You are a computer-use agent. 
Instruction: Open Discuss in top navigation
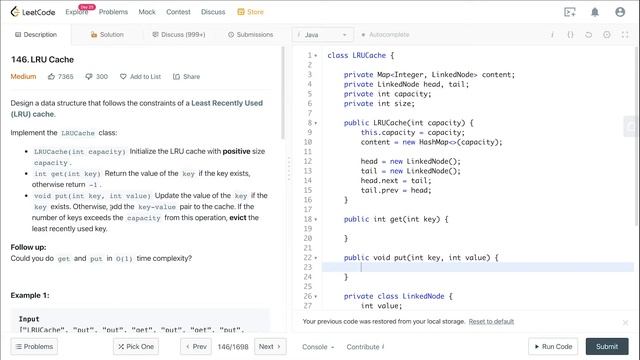(213, 12)
